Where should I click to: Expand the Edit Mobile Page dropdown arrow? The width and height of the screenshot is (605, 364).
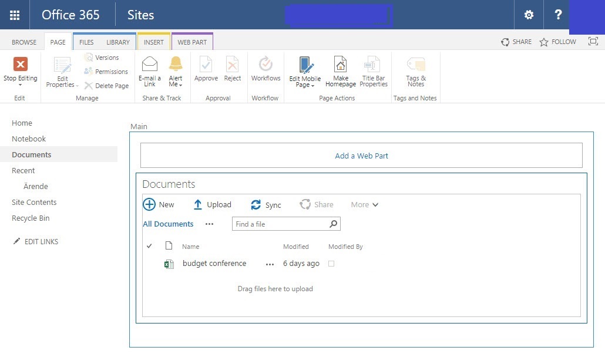tap(312, 86)
